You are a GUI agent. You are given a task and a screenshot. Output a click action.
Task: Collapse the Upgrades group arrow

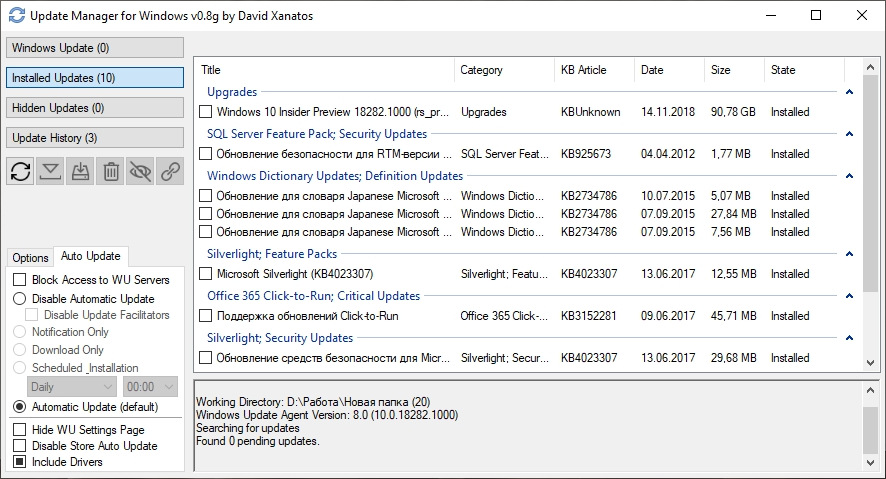pos(849,92)
